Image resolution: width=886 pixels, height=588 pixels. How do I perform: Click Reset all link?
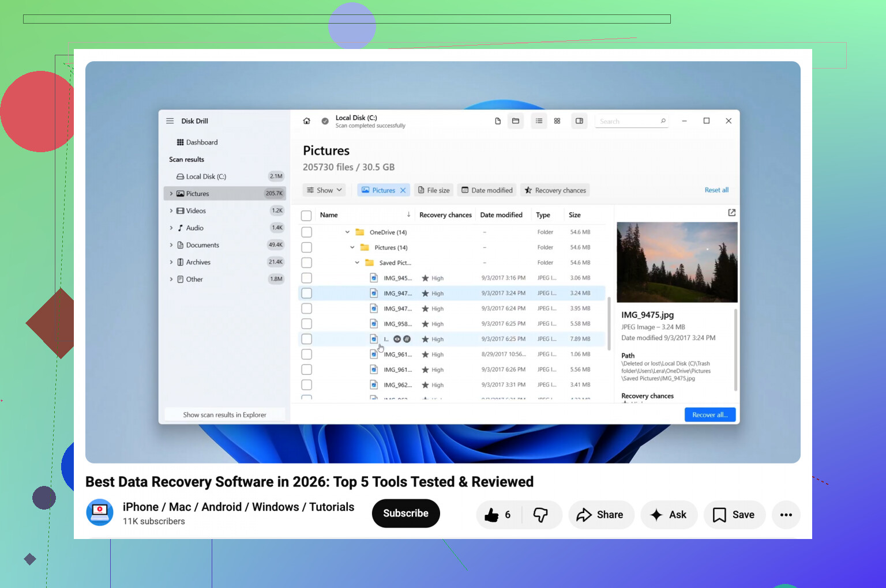716,190
